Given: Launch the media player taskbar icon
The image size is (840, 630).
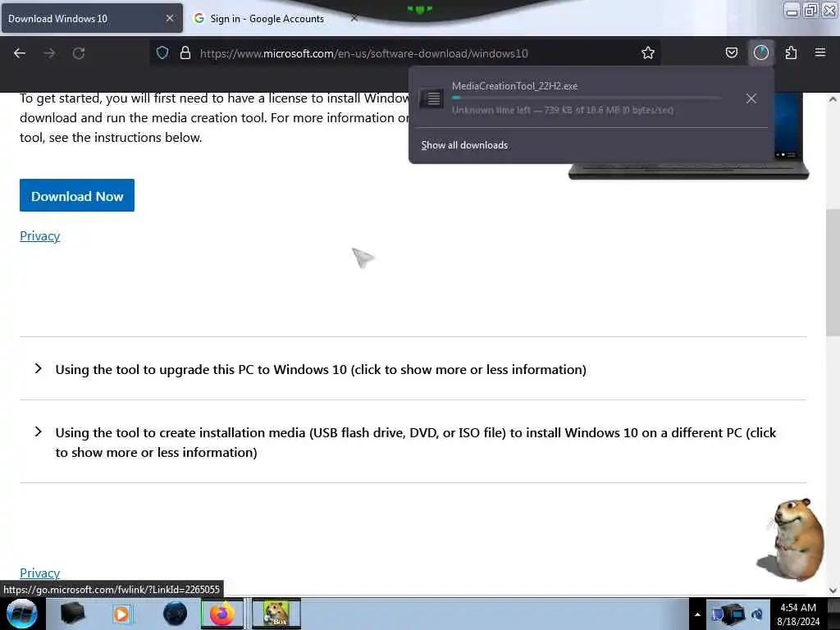Looking at the screenshot, I should [x=121, y=614].
